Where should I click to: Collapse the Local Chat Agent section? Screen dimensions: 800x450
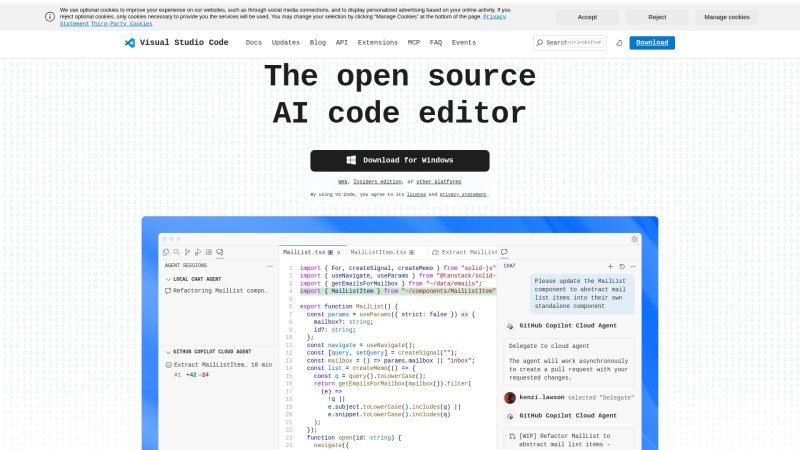pyautogui.click(x=168, y=280)
